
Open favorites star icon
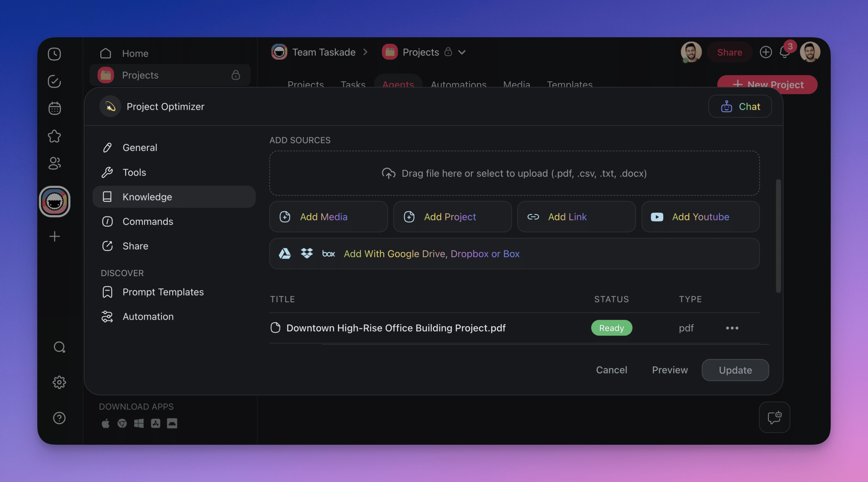(54, 136)
